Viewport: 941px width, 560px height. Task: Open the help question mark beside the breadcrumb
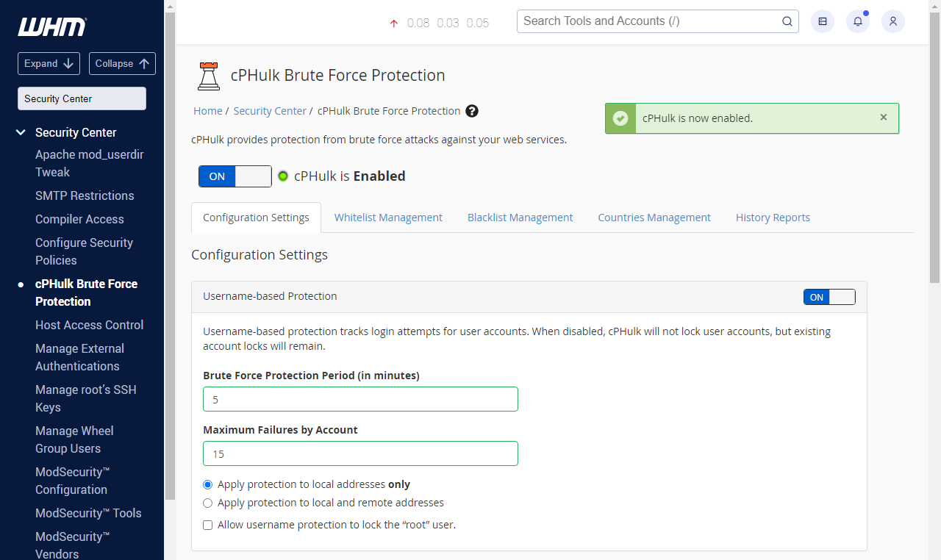point(471,111)
